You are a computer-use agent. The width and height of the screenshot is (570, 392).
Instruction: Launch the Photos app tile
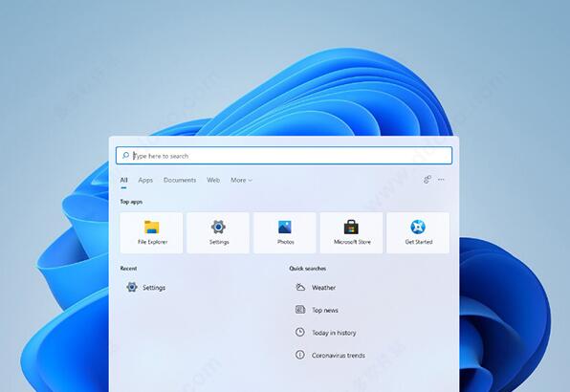tap(285, 233)
